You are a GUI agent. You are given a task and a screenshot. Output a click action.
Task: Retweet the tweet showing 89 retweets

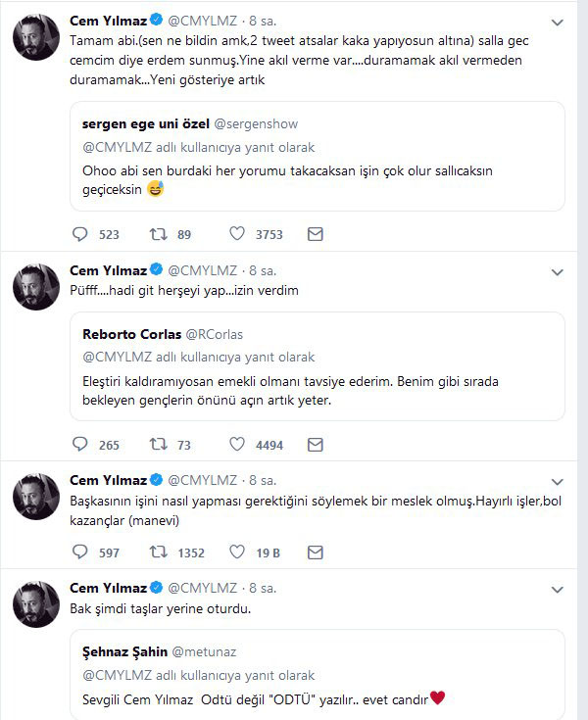158,234
